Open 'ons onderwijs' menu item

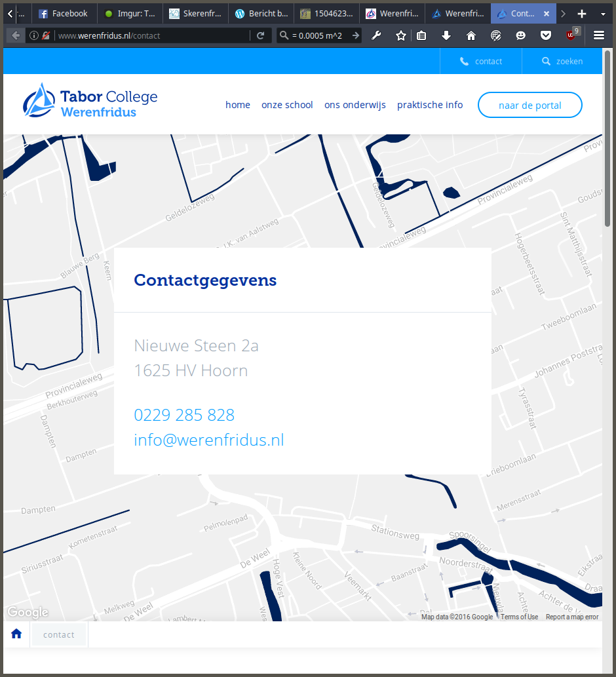(355, 105)
